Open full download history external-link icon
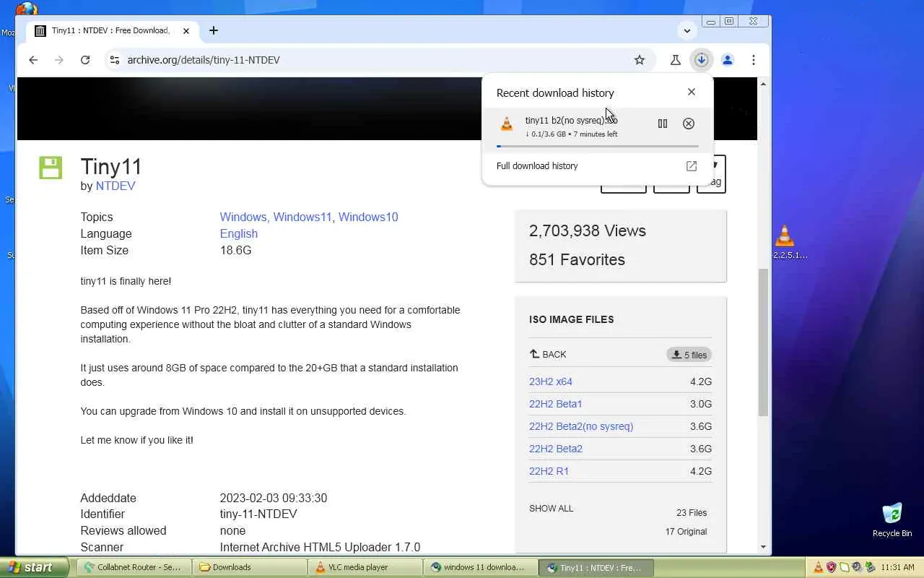The image size is (924, 578). (692, 166)
